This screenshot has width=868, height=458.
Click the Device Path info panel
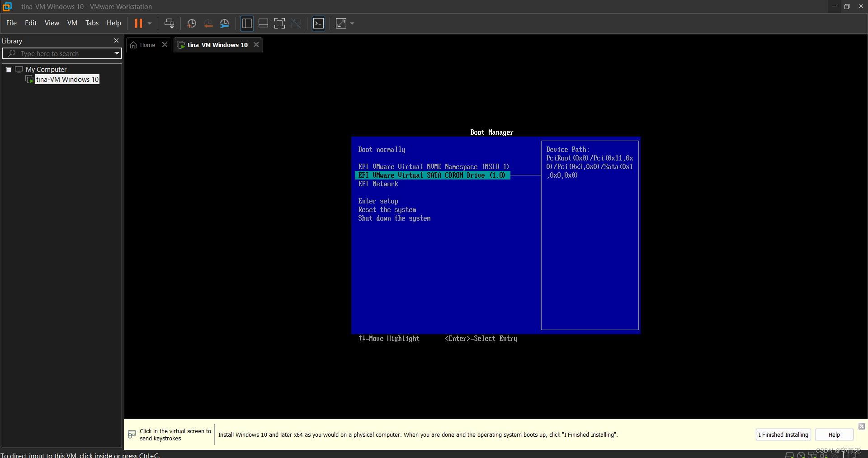pyautogui.click(x=590, y=235)
